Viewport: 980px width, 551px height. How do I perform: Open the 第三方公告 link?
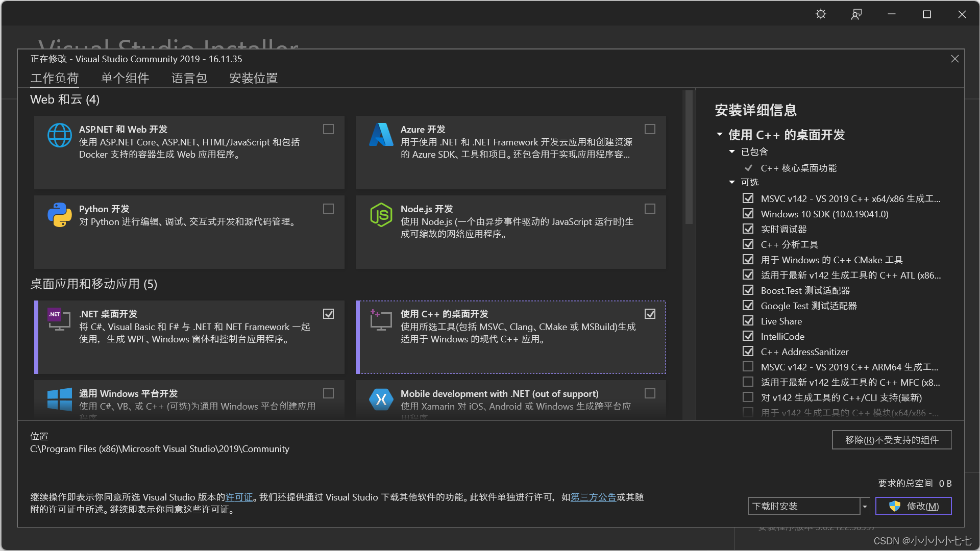(594, 497)
